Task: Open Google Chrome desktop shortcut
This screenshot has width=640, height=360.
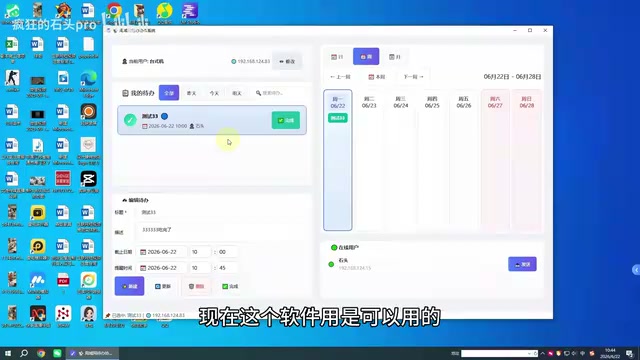Action: pos(114,12)
